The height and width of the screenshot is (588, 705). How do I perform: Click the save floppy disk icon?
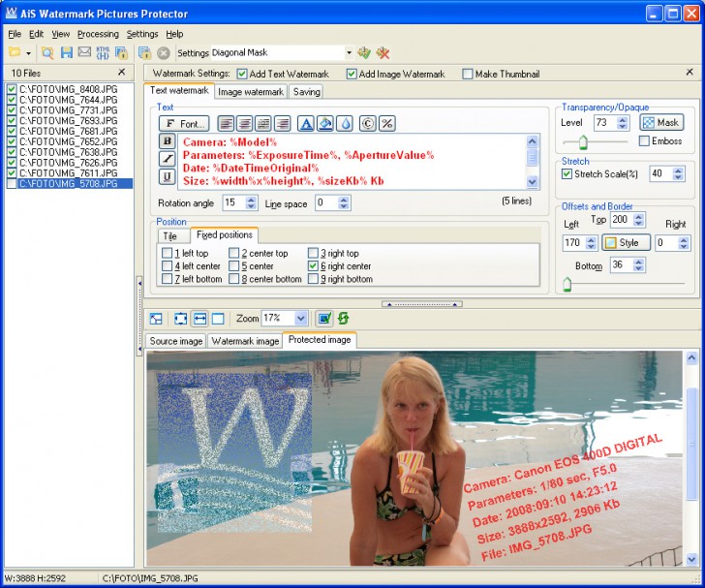(67, 52)
